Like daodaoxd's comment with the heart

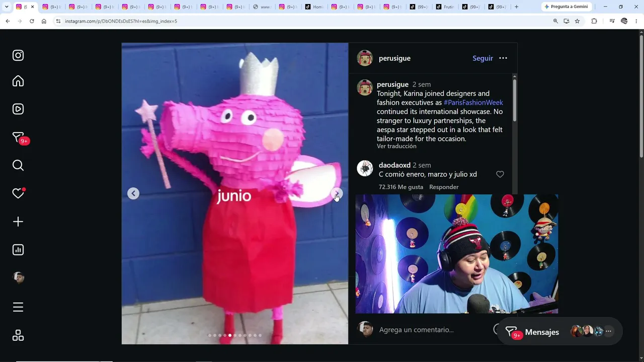[500, 174]
